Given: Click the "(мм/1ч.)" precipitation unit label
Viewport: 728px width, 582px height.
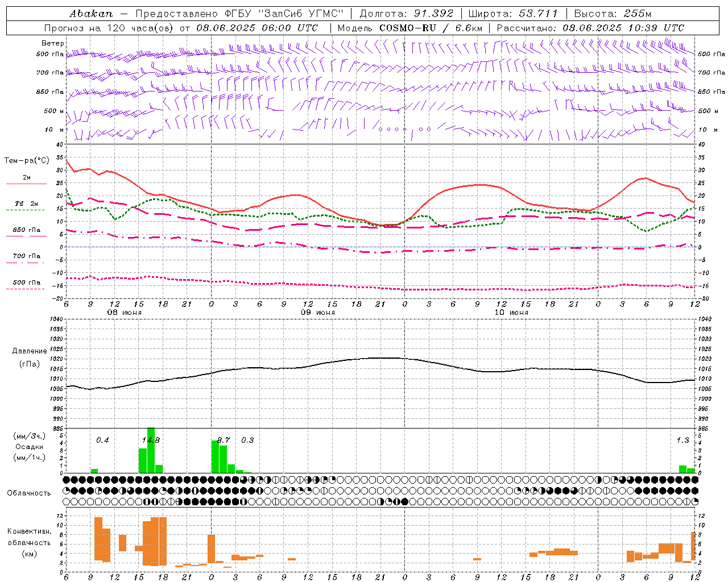Looking at the screenshot, I should point(30,457).
